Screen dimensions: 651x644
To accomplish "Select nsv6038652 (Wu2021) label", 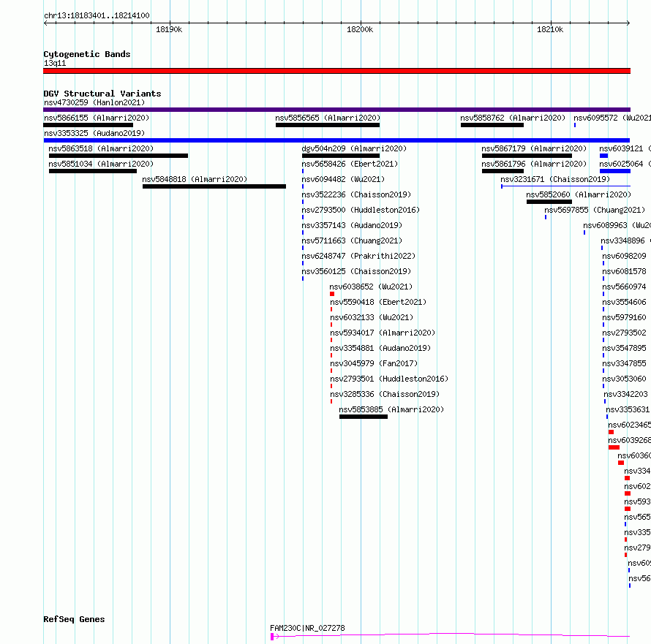I will click(x=371, y=287).
